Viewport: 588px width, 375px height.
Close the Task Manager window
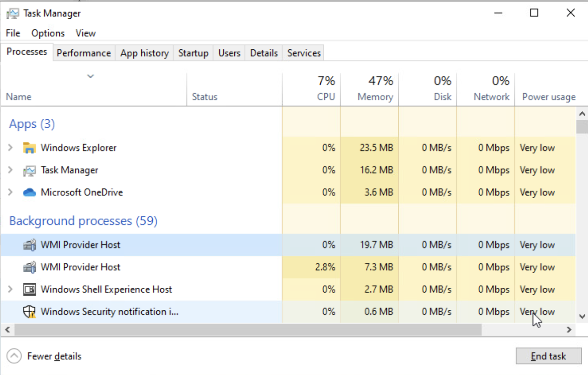tap(571, 13)
